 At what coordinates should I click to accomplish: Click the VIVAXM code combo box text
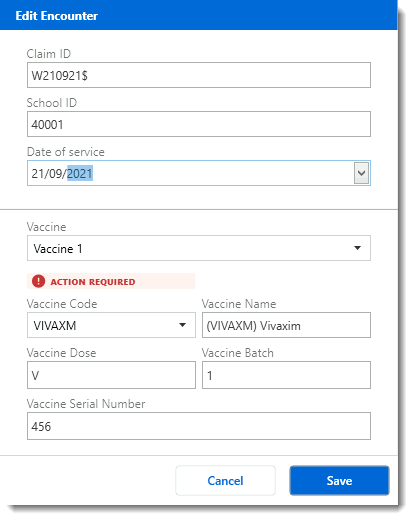coord(55,325)
